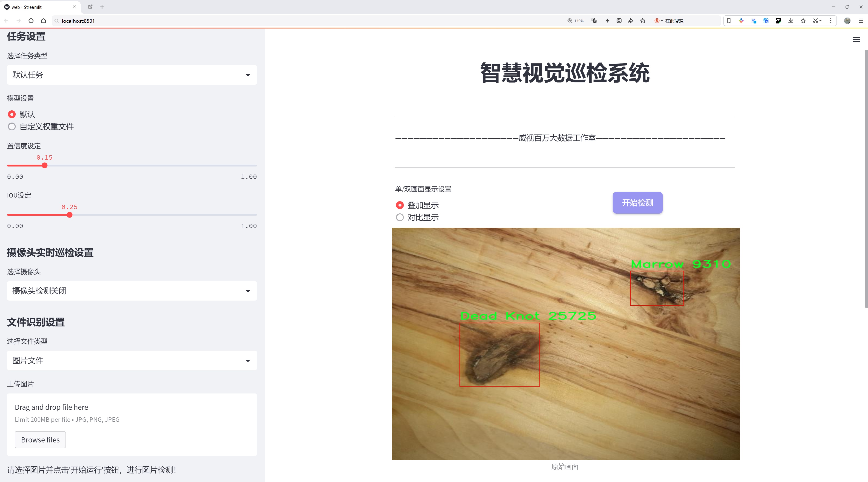Image resolution: width=868 pixels, height=482 pixels.
Task: Click the 威视百万大数据工作室 text
Action: [557, 138]
